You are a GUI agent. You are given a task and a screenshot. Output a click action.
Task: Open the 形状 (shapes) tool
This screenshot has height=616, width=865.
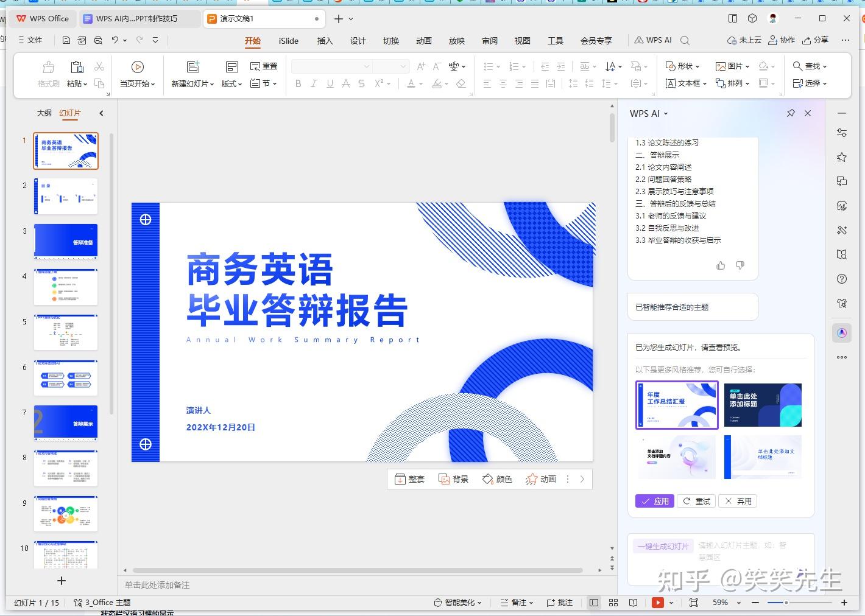point(679,66)
